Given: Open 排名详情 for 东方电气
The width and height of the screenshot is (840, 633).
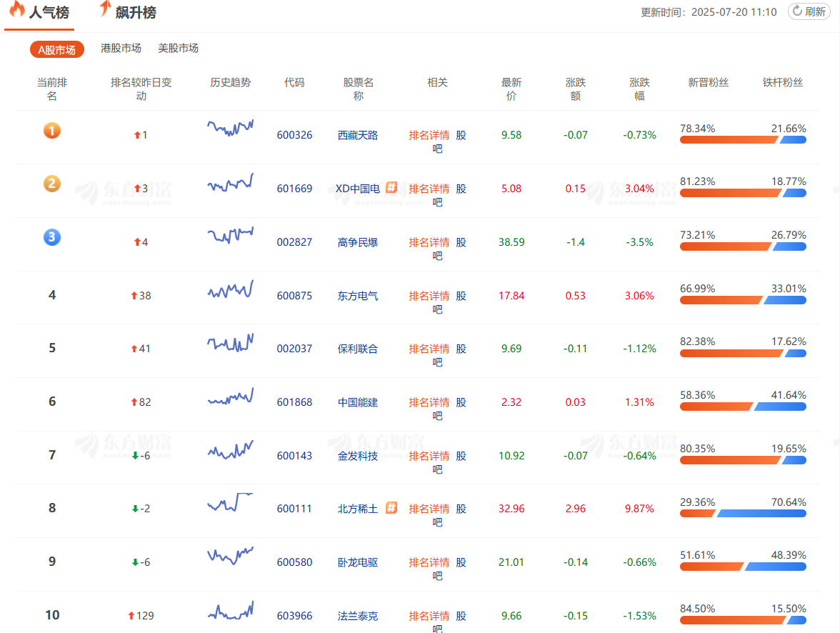Looking at the screenshot, I should click(x=429, y=296).
